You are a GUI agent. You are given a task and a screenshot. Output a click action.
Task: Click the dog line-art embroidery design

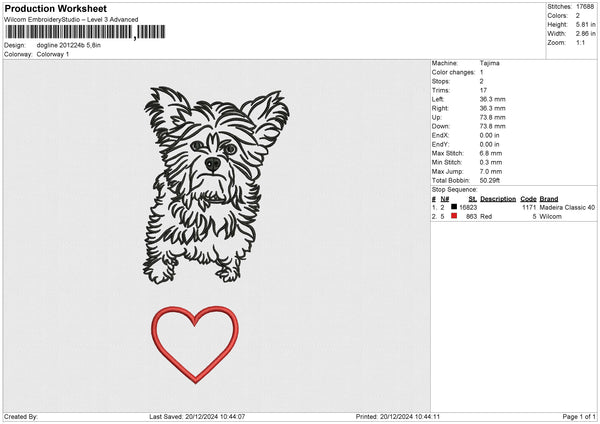pyautogui.click(x=217, y=185)
